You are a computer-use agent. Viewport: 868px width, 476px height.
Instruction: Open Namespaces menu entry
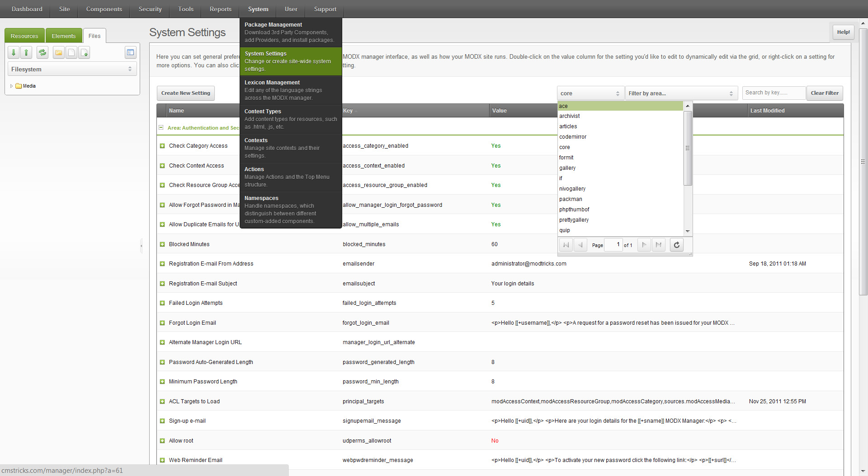(291, 210)
